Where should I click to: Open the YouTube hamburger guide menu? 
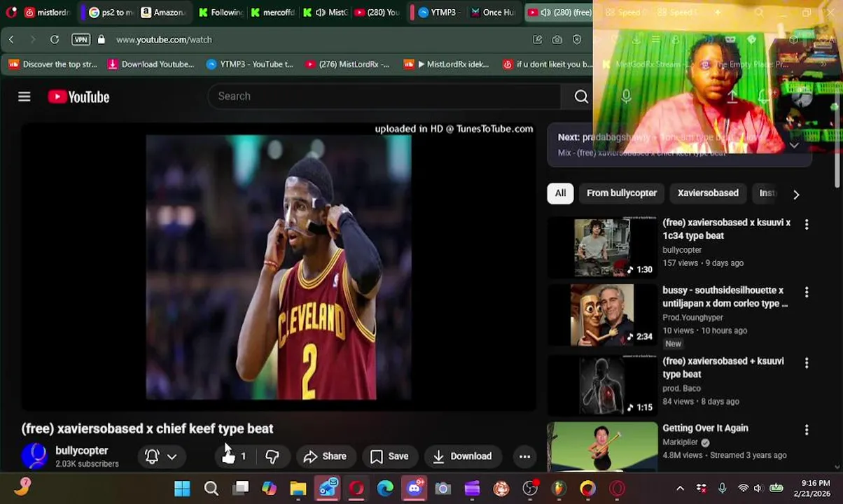point(25,97)
